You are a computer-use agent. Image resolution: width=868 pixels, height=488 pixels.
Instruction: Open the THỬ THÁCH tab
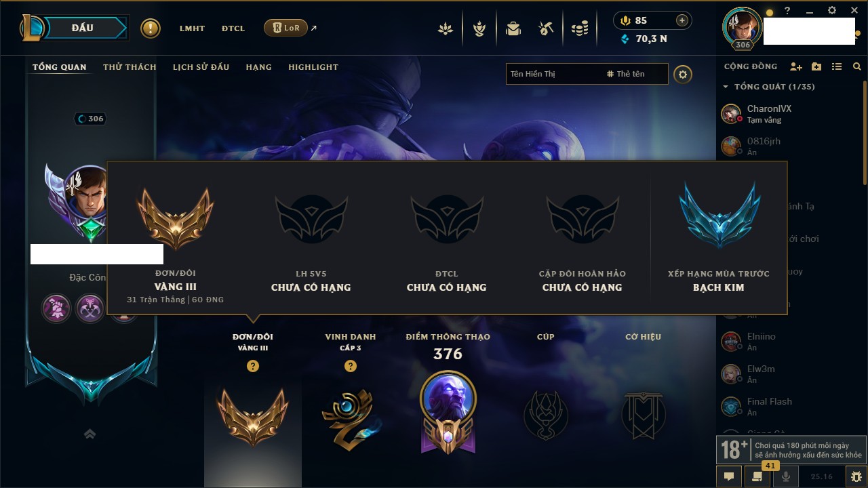click(x=130, y=67)
